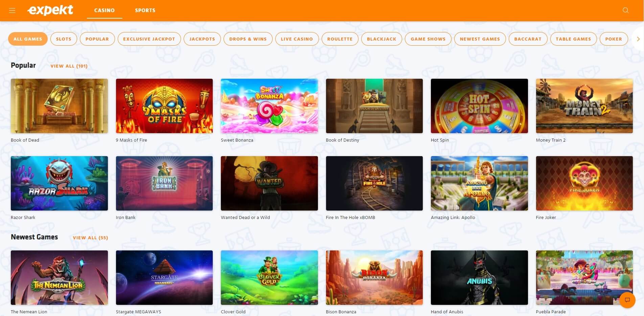The width and height of the screenshot is (644, 316).
Task: Select the Drops & Wins filter
Action: point(248,39)
